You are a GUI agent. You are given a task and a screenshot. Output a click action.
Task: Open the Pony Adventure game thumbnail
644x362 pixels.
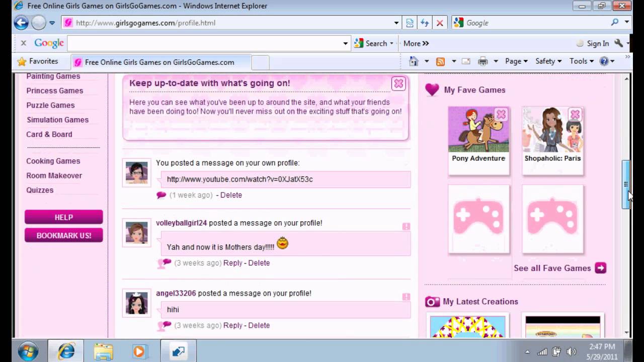click(478, 129)
